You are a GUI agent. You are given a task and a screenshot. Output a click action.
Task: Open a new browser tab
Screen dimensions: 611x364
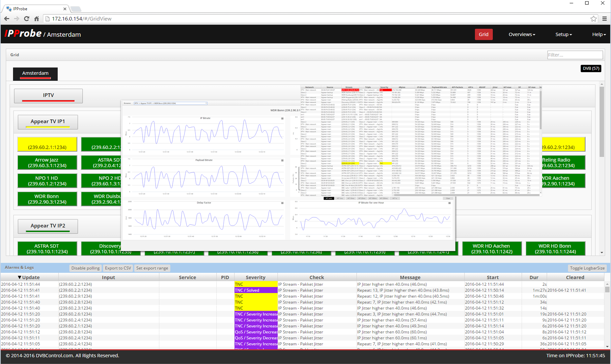[76, 9]
